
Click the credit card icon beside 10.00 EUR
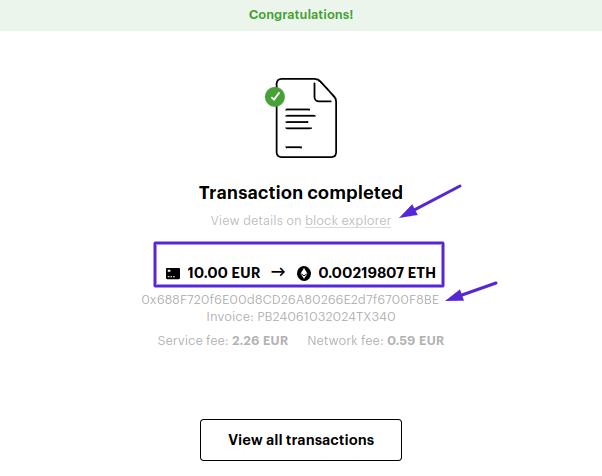click(173, 273)
